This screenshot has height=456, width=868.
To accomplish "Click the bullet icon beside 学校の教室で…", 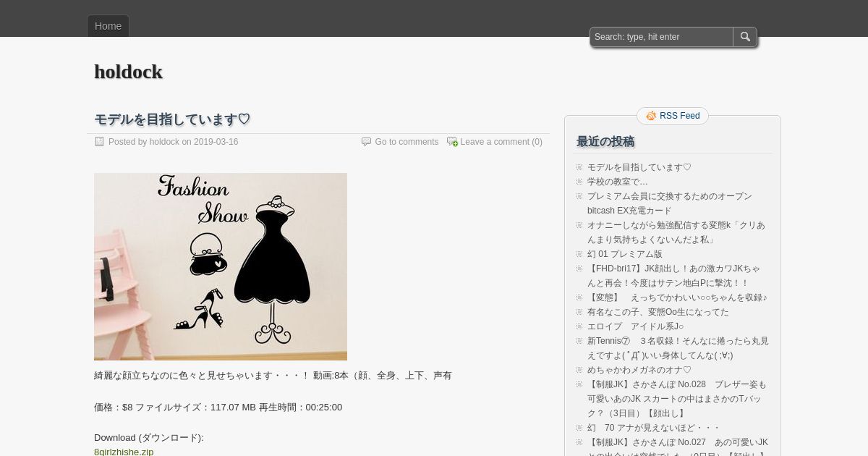I will [579, 182].
